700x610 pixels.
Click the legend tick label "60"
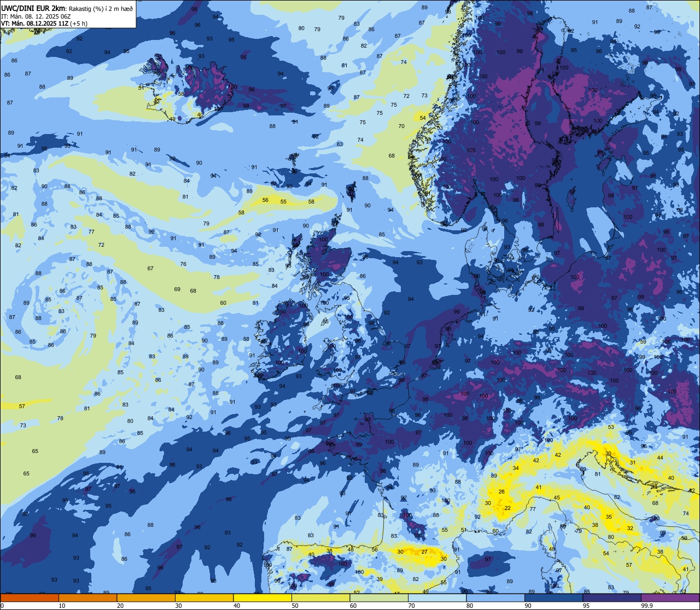353,606
